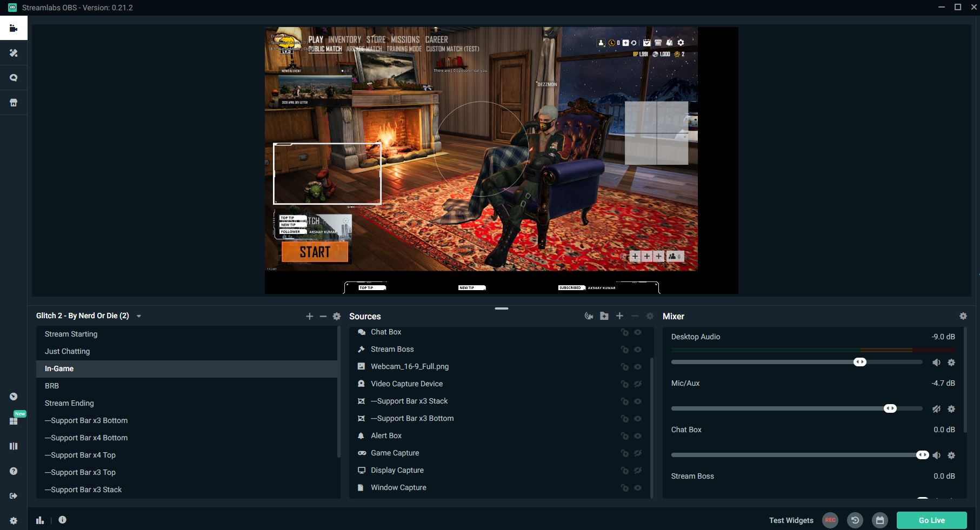The image size is (980, 530).
Task: Open Chat Box audio settings gear
Action: 951,455
